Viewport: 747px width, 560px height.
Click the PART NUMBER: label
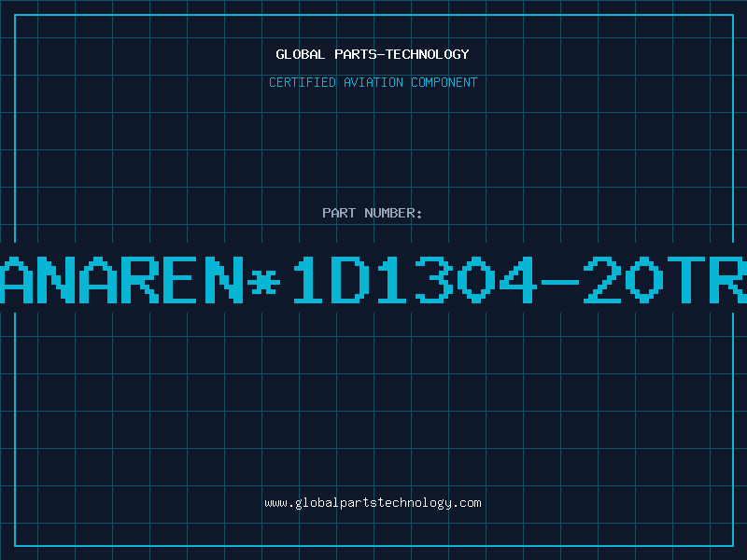click(373, 213)
